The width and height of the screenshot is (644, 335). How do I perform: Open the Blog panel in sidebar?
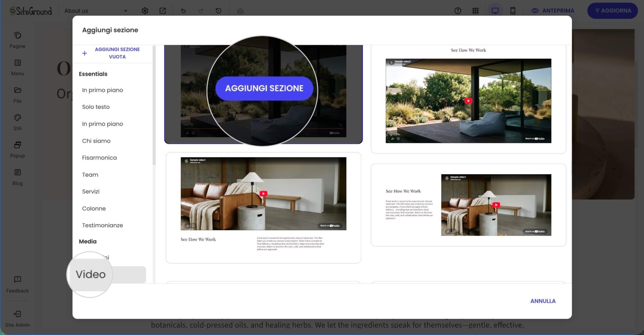(x=18, y=177)
